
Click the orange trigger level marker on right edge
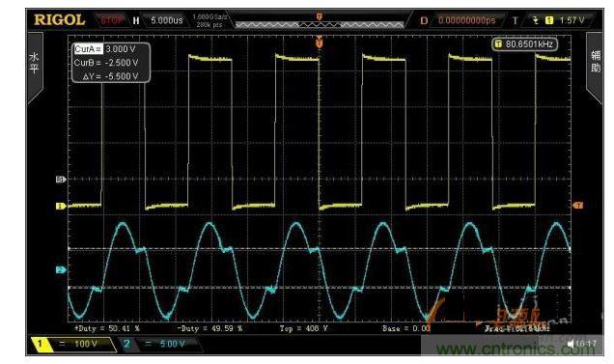pos(578,206)
